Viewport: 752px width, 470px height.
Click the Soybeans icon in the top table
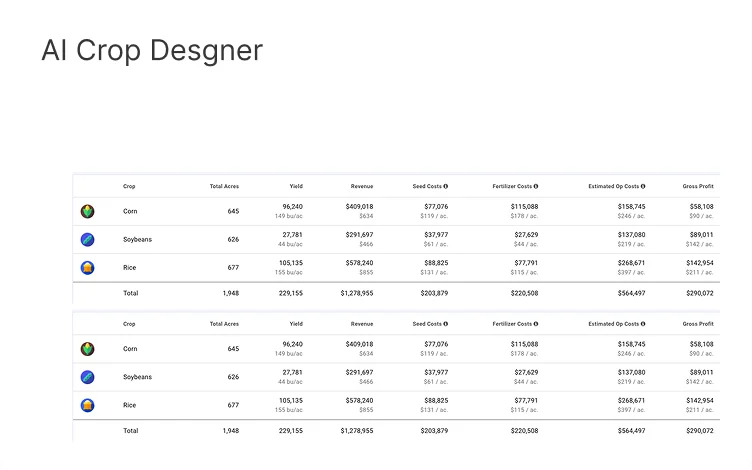coord(87,239)
